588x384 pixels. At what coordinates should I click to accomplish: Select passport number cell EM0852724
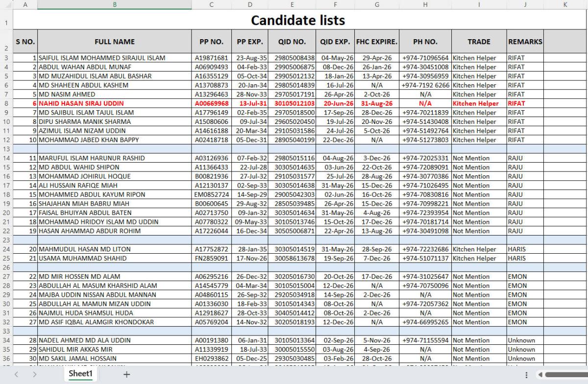(211, 194)
